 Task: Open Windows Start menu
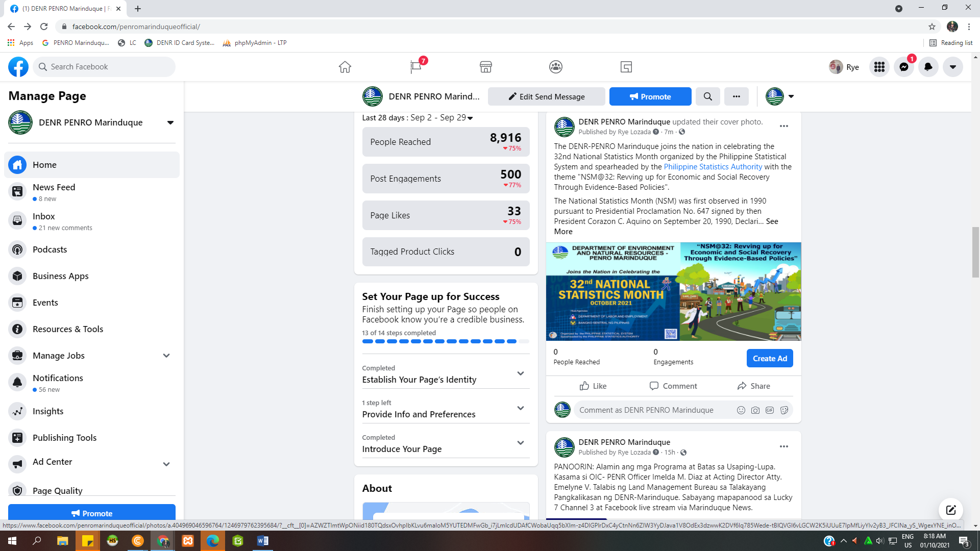click(12, 541)
